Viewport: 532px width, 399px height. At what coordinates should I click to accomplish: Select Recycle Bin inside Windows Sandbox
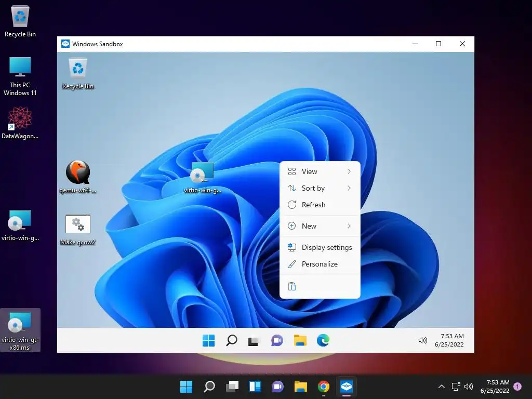(x=78, y=74)
